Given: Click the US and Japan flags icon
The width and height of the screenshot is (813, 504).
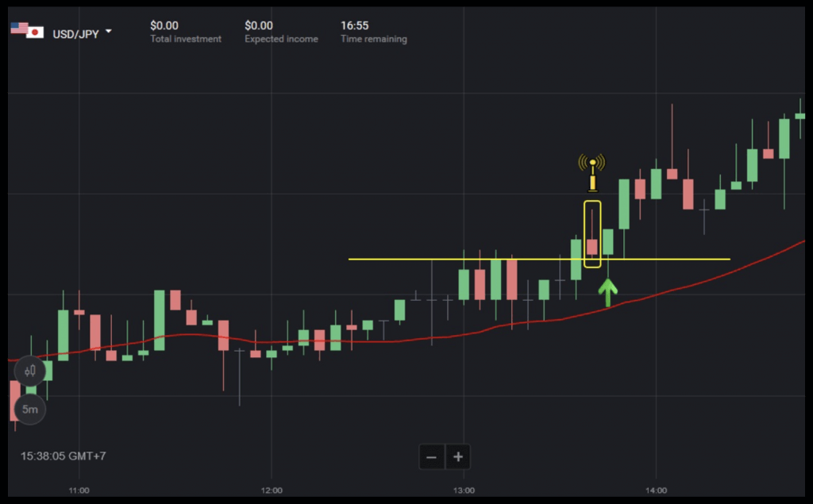Looking at the screenshot, I should point(27,30).
